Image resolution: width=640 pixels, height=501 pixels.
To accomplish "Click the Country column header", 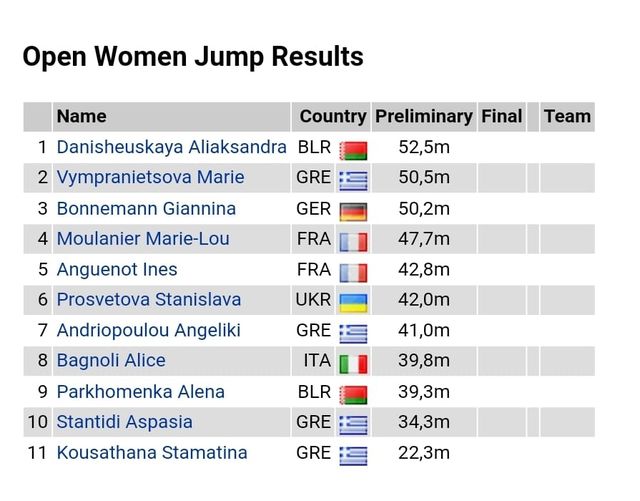I will [333, 116].
